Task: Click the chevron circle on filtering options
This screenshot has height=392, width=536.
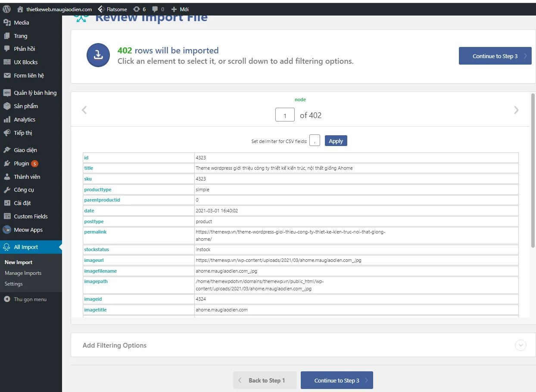Action: tap(520, 345)
